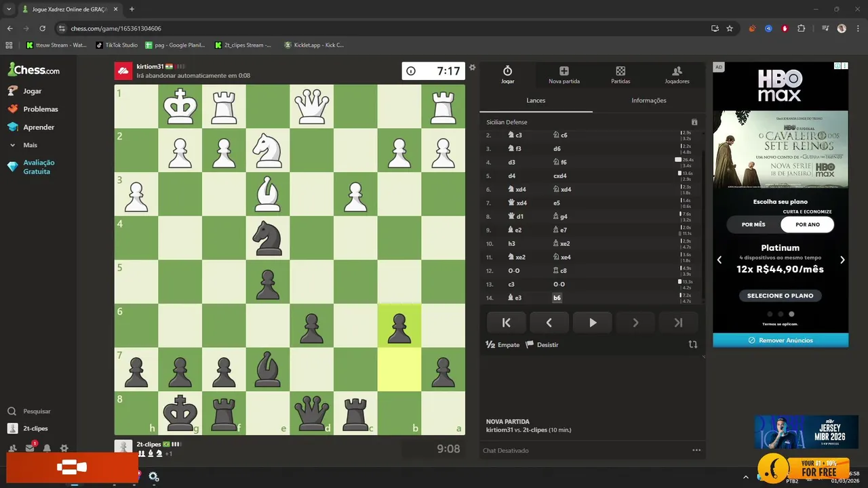Open the tab search dropdown arrow
868x488 pixels.
coord(9,9)
